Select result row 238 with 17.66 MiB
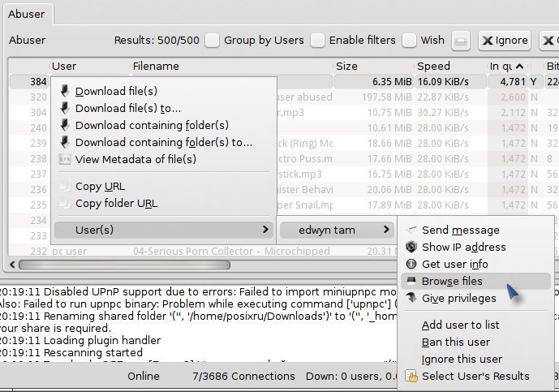Image resolution: width=559 pixels, height=392 pixels. tap(283, 159)
